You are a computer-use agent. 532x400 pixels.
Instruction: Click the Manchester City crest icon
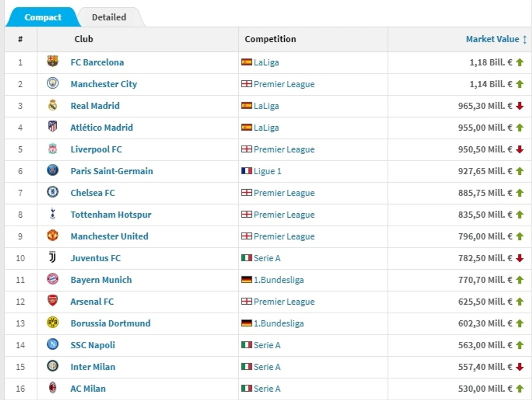tap(52, 83)
